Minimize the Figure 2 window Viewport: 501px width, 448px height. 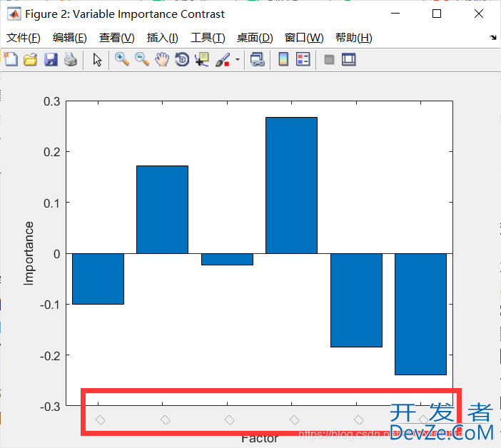tap(395, 14)
